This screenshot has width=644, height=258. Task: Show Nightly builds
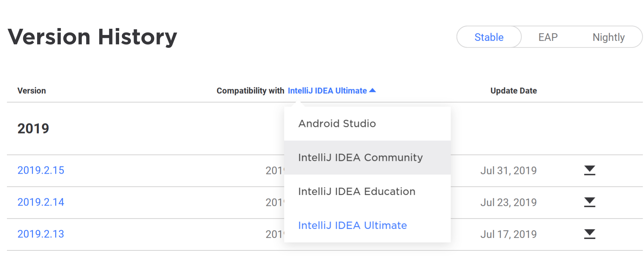pos(608,37)
